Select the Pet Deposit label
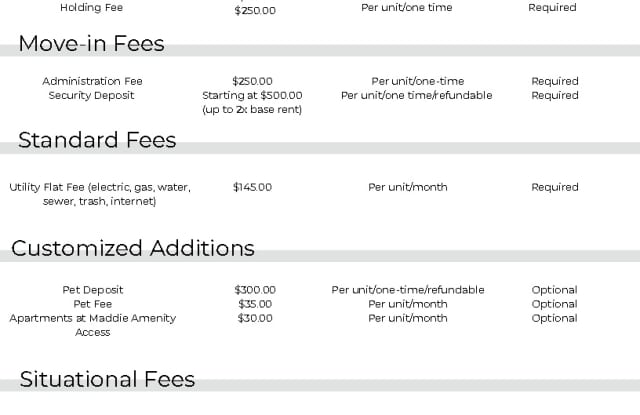The height and width of the screenshot is (415, 640). [x=93, y=290]
